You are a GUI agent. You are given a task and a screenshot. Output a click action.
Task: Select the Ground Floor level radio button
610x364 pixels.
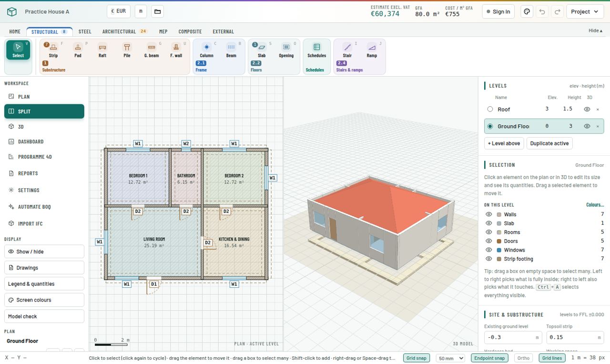coord(490,126)
